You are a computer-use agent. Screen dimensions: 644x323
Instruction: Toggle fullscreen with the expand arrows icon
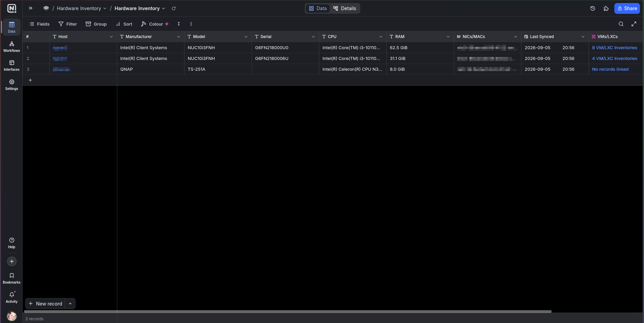[634, 24]
